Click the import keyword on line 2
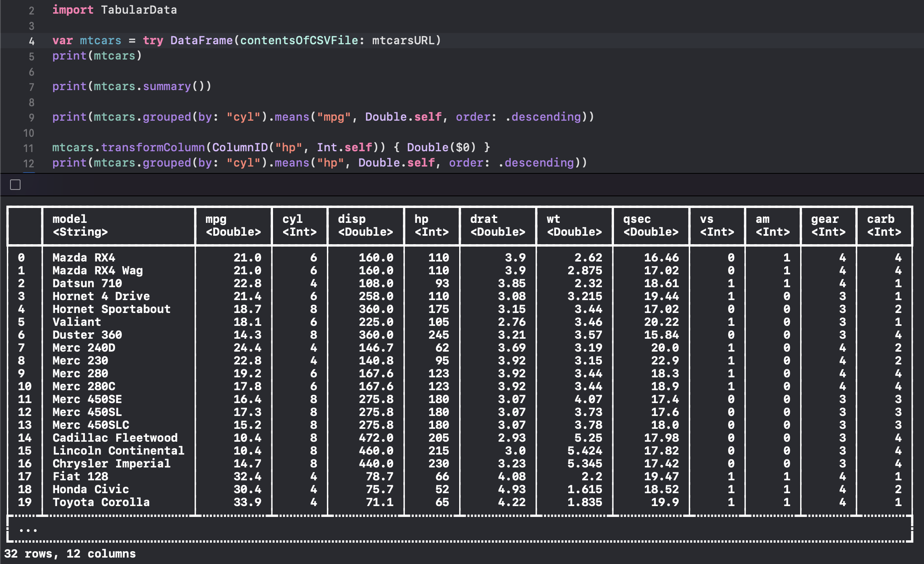This screenshot has height=564, width=924. (x=73, y=10)
